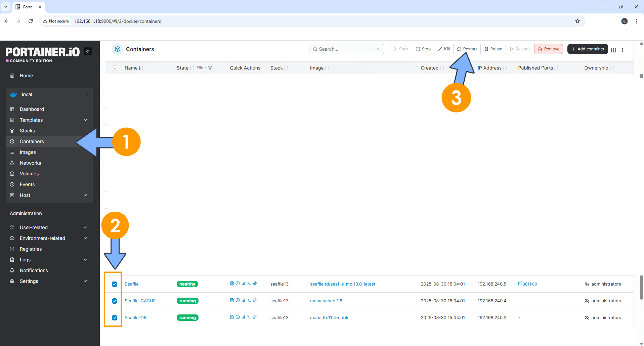Screen dimensions: 644x346
Task: Open exec console icon for Seafile-CACHE container
Action: pos(249,300)
